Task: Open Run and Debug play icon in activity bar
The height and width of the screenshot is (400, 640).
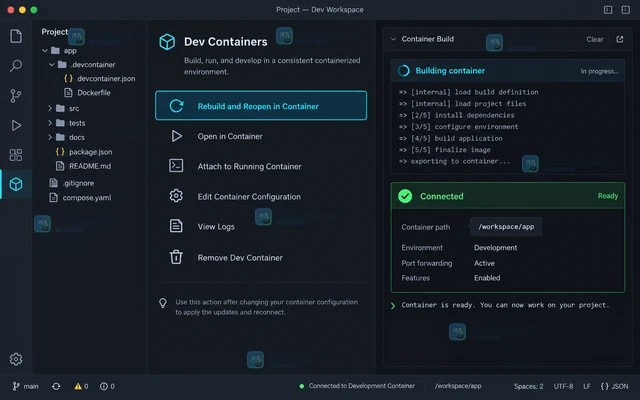Action: tap(16, 125)
